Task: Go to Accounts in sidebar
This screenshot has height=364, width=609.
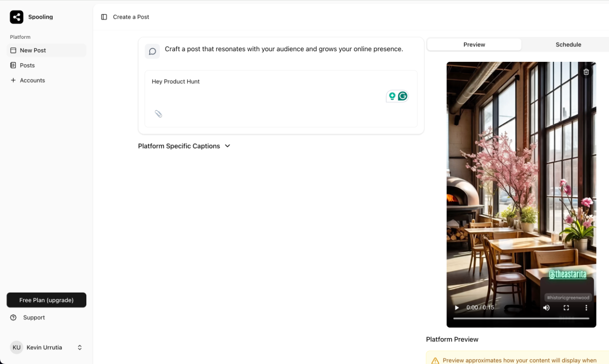Action: pyautogui.click(x=47, y=80)
